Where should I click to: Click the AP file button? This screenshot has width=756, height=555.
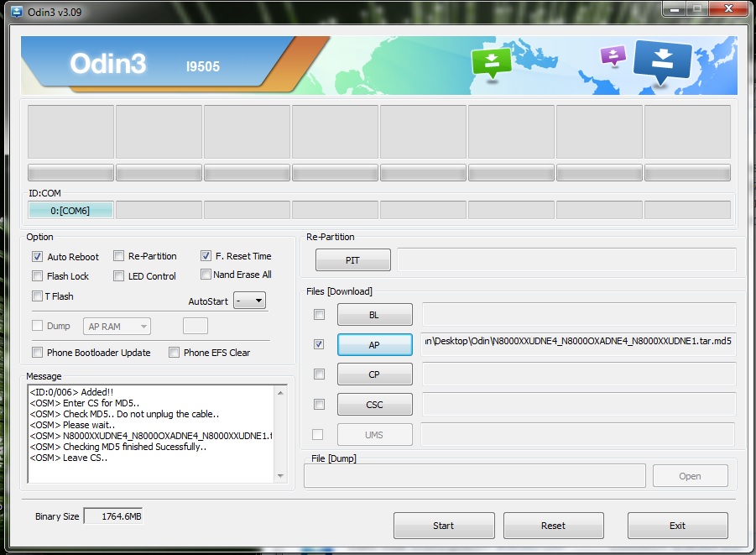pyautogui.click(x=374, y=344)
